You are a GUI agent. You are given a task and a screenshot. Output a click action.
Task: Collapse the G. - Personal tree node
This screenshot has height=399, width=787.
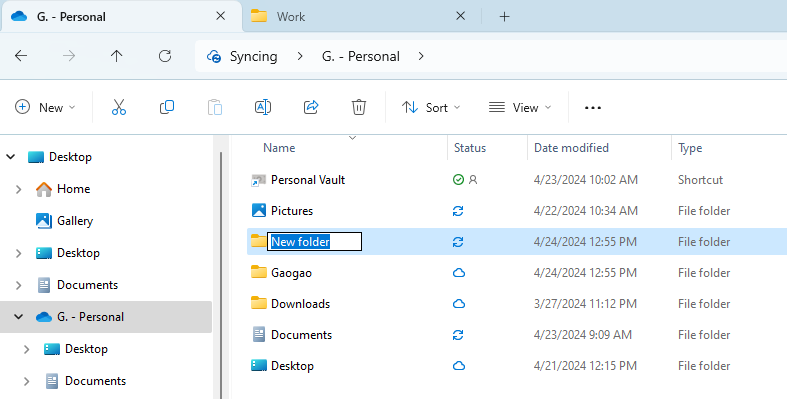[19, 317]
